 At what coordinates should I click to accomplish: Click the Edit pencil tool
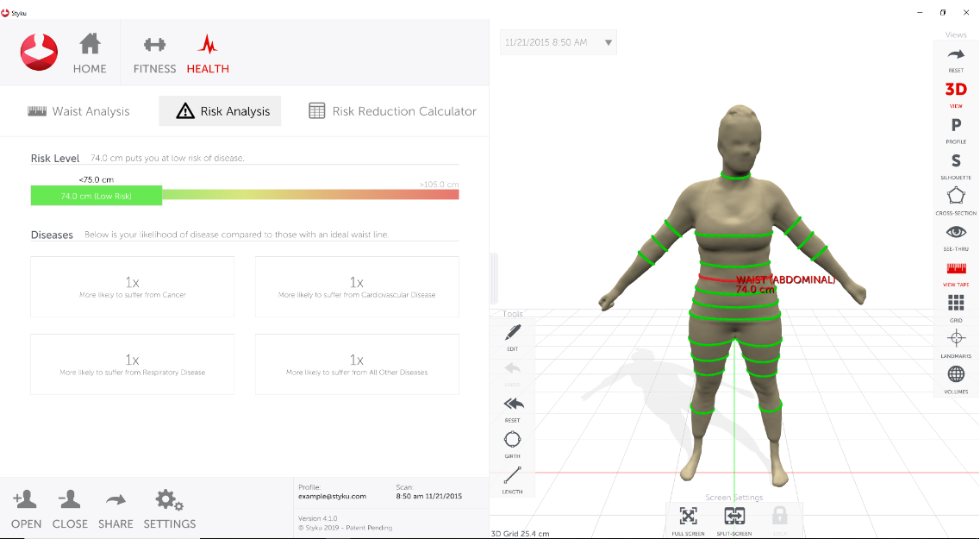pyautogui.click(x=513, y=332)
